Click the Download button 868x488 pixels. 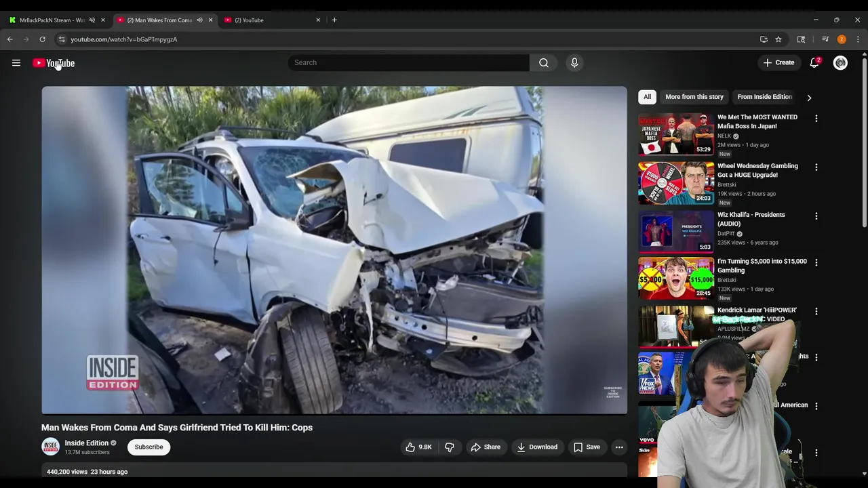click(537, 447)
